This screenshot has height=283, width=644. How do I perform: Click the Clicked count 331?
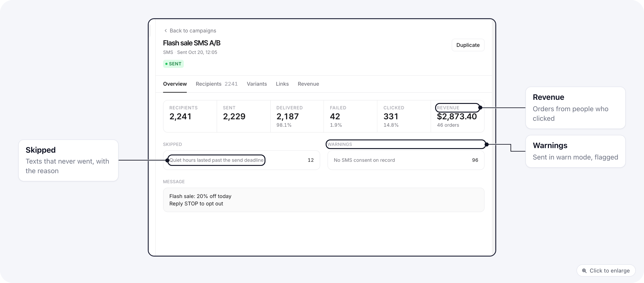coord(391,116)
